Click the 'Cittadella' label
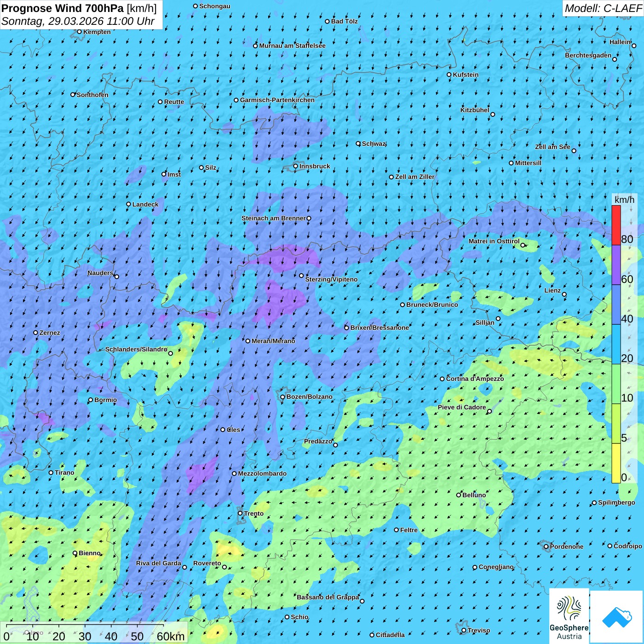This screenshot has width=644, height=644. point(390,635)
